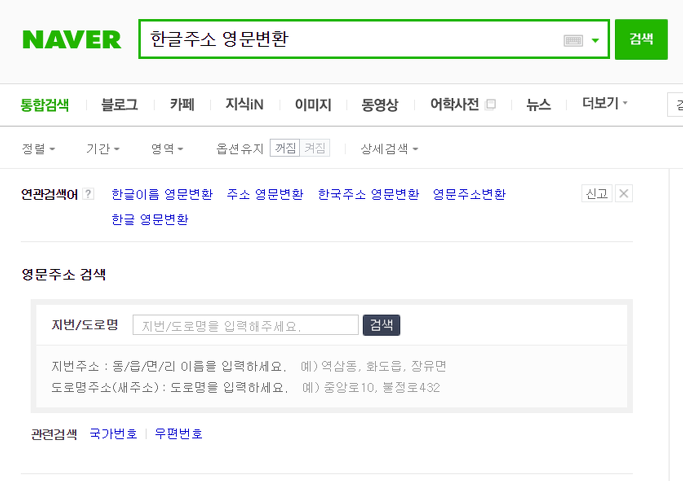Viewport: 683px width, 481px height.
Task: Click the 신고 report button
Action: (x=597, y=193)
